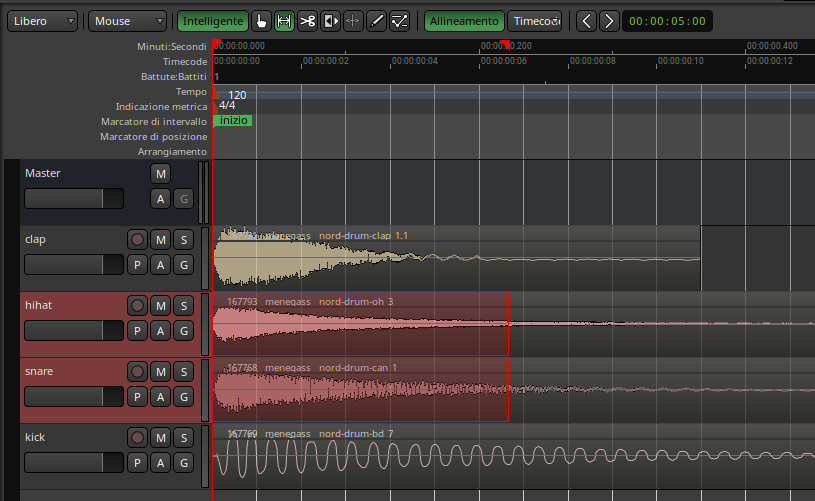Image resolution: width=815 pixels, height=501 pixels.
Task: Pick the Draw pencil tool
Action: tap(376, 21)
